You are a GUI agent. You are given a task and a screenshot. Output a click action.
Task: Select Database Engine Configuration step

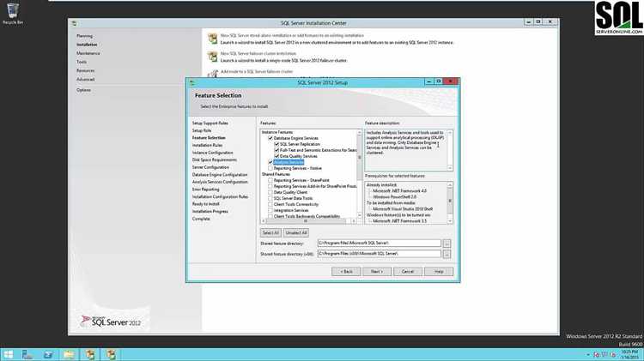(220, 175)
